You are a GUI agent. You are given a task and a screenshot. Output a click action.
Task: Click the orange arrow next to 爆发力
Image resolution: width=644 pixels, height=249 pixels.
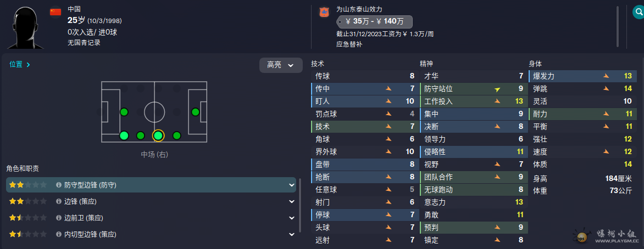tap(607, 76)
